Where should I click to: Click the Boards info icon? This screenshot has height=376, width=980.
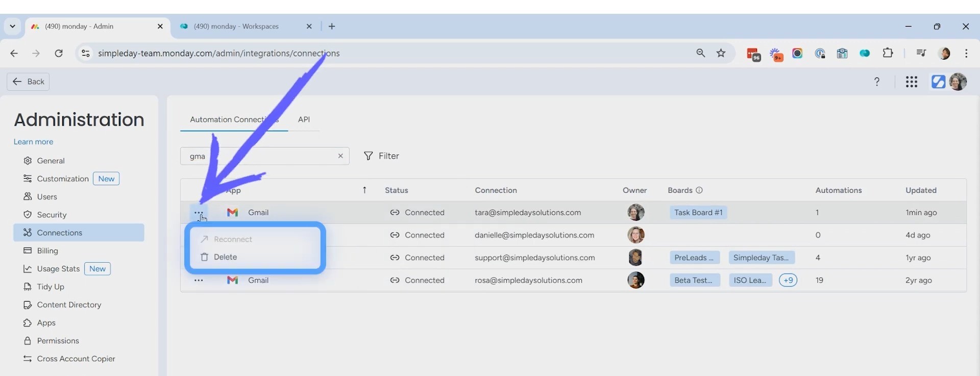(699, 190)
